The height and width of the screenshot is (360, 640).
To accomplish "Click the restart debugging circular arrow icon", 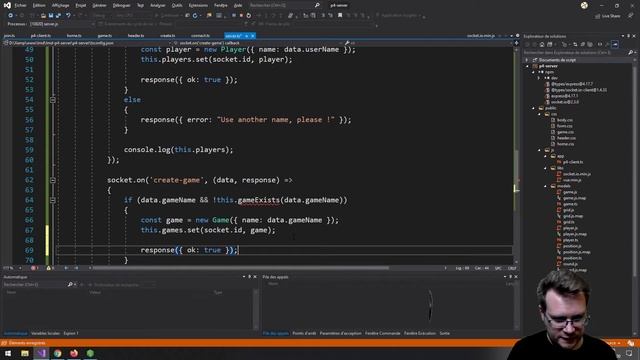I will point(249,16).
